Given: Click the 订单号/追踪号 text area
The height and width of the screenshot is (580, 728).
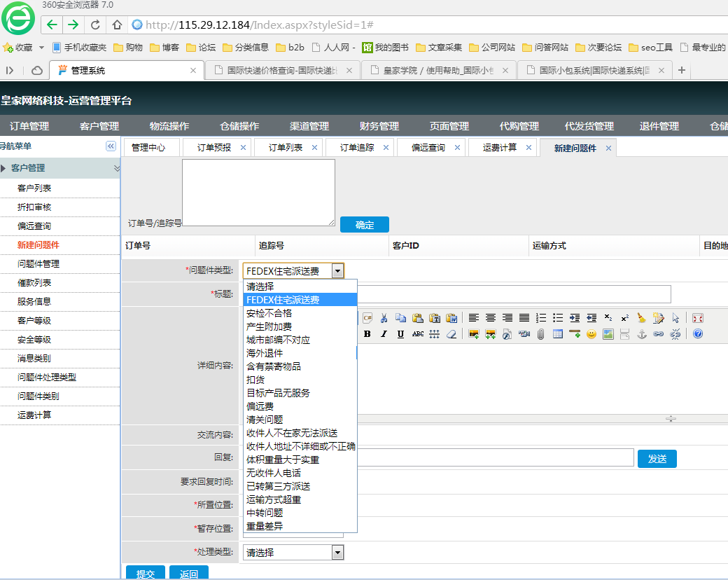Looking at the screenshot, I should click(258, 193).
